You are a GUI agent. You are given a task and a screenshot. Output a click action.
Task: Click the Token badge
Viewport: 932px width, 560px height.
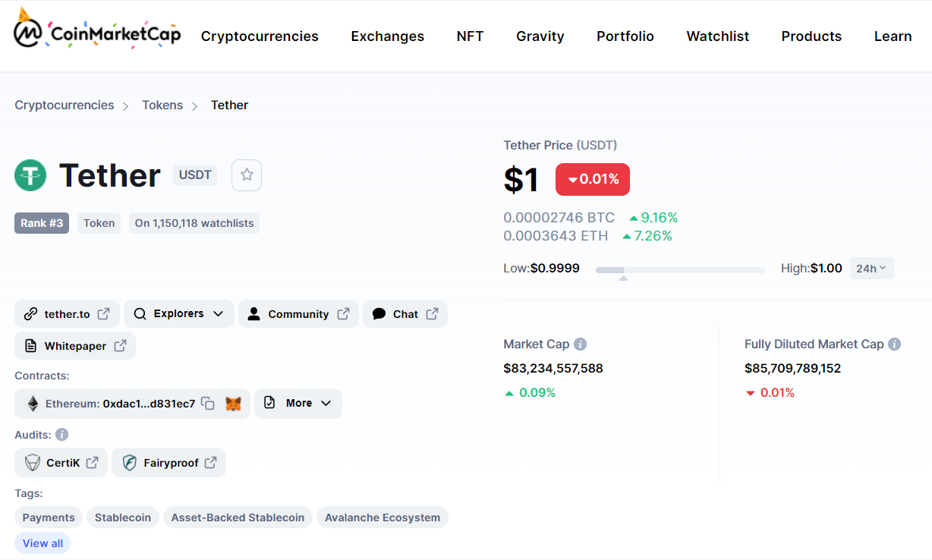click(99, 223)
